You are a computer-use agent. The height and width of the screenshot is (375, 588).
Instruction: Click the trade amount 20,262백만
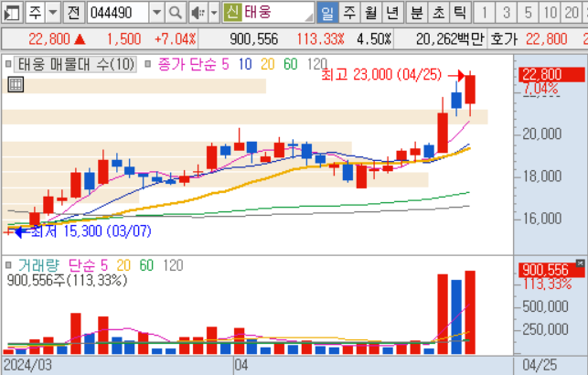(x=450, y=38)
